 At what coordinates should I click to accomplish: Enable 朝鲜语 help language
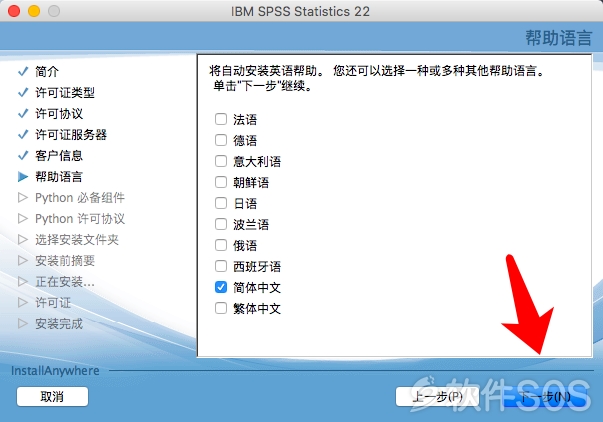pos(221,182)
